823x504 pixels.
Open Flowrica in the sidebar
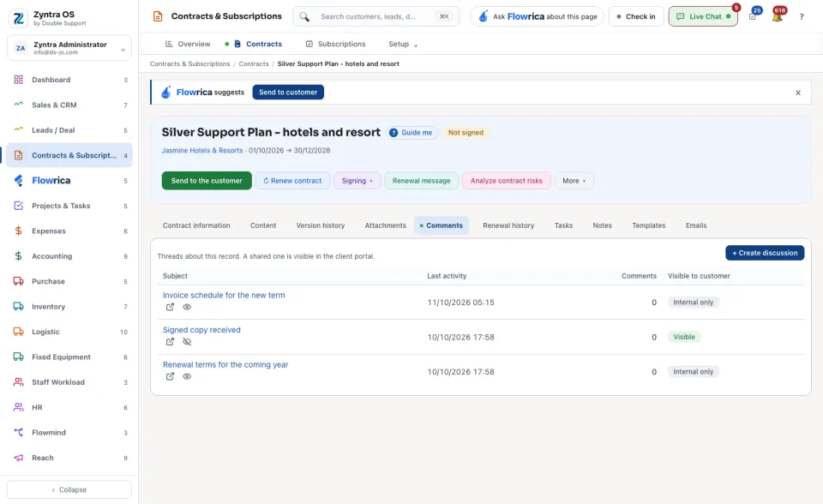click(x=69, y=181)
